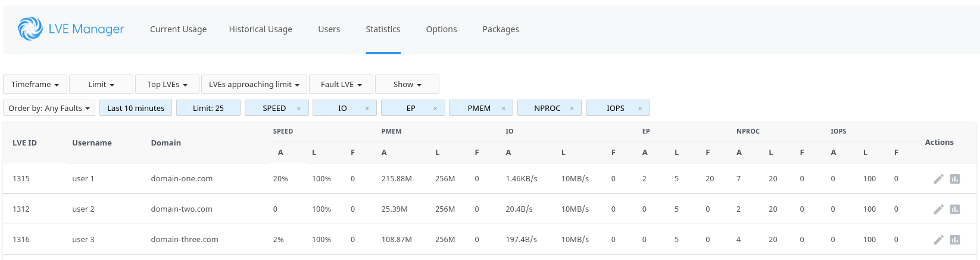Click 20% SPEED value for user 1

pos(280,179)
